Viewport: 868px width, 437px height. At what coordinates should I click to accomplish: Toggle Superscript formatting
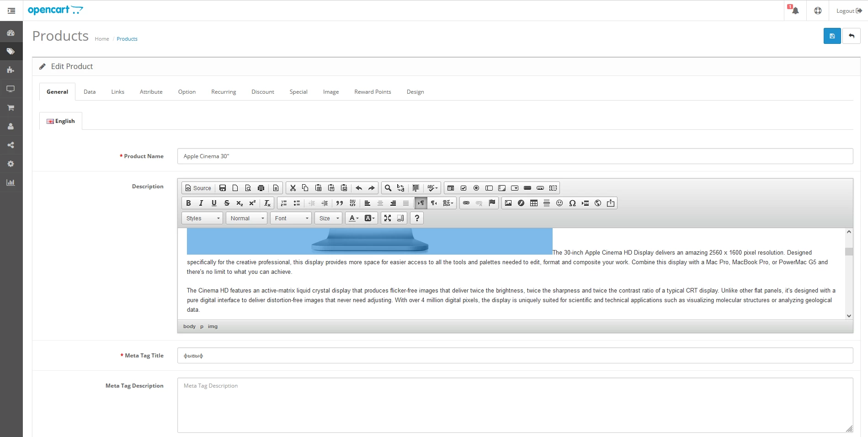point(252,203)
